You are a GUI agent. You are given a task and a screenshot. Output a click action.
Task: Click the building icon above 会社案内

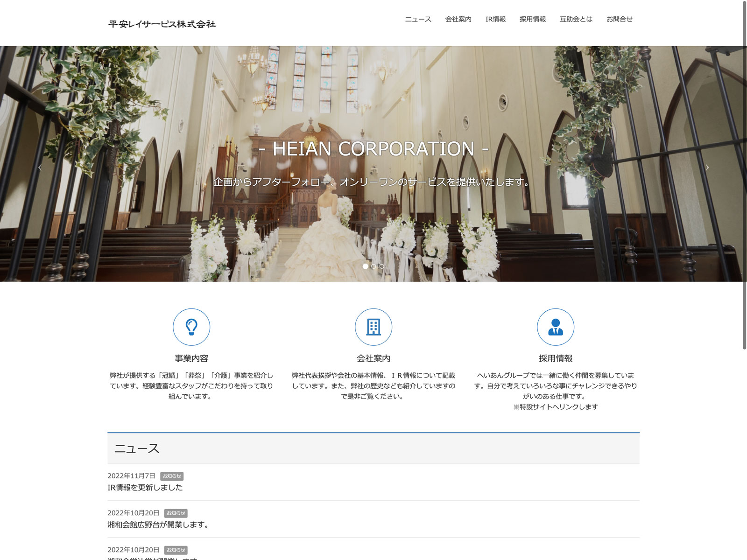click(x=373, y=327)
